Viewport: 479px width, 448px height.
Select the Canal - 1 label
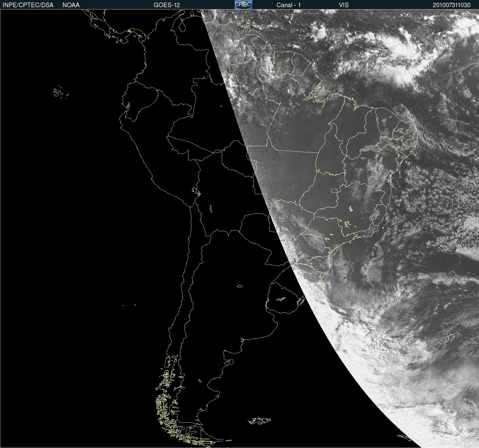[x=289, y=5]
